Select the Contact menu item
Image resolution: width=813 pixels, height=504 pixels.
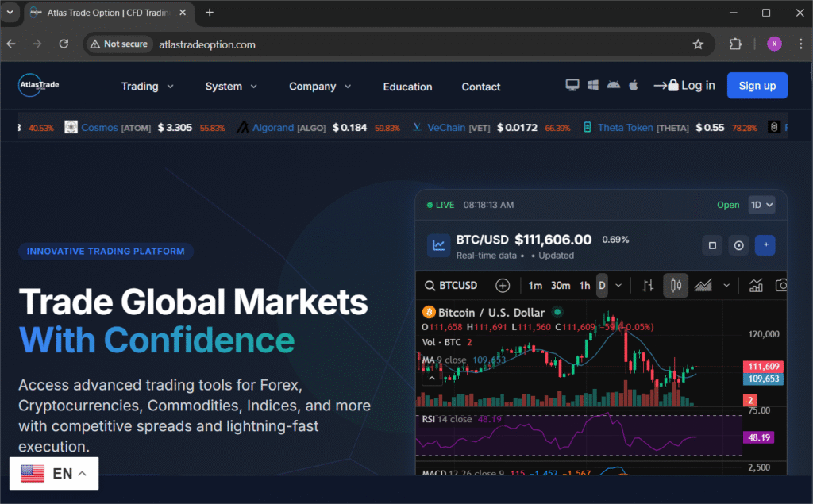[x=480, y=86]
